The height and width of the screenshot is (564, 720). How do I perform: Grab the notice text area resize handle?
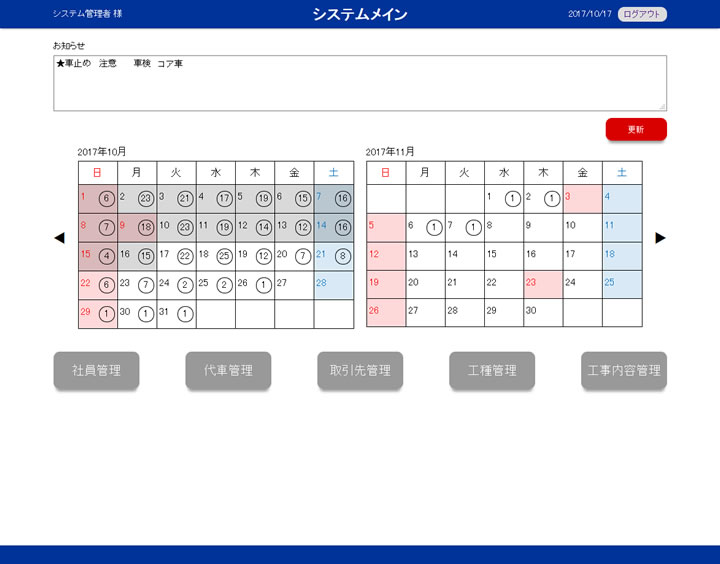coord(662,107)
